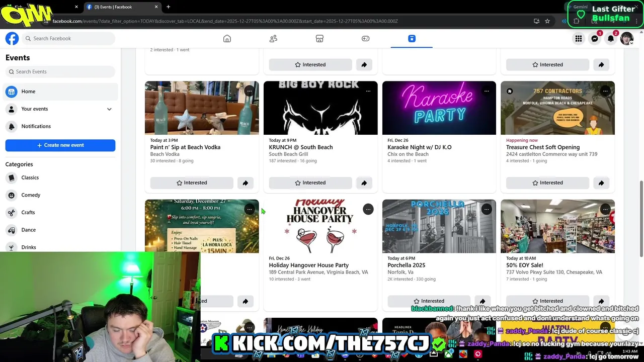644x362 pixels.
Task: Open options menu on Paint n' Sip card
Action: (x=250, y=91)
